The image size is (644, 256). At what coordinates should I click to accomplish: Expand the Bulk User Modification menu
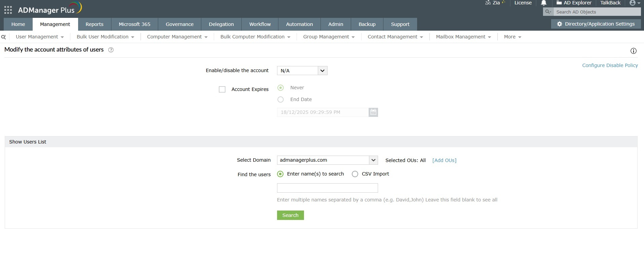pyautogui.click(x=105, y=37)
